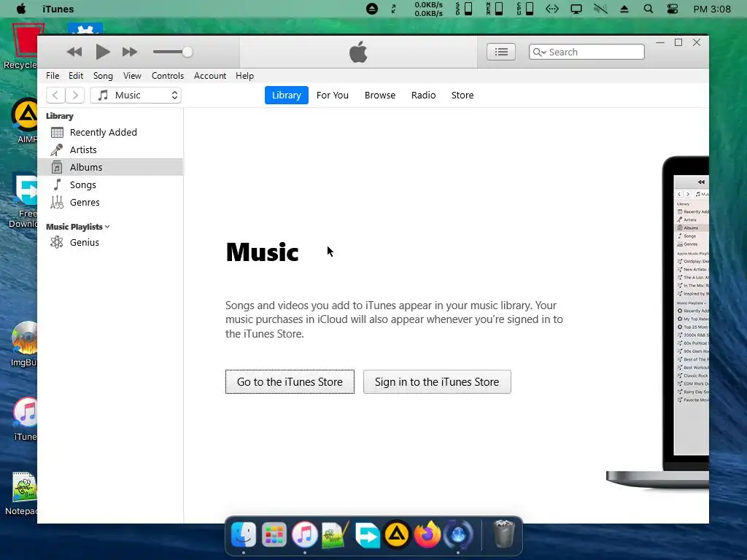This screenshot has height=560, width=747.
Task: Click the Apple logo in iTunes display
Action: point(358,52)
